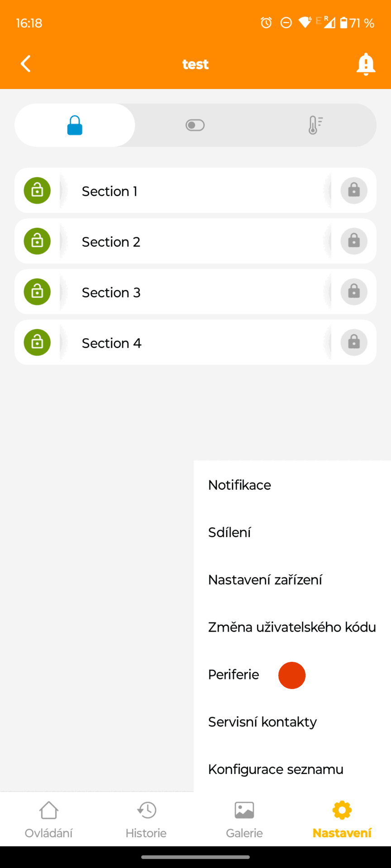This screenshot has height=868, width=391.
Task: Tap green unlock icon for Section 3
Action: pyautogui.click(x=37, y=292)
